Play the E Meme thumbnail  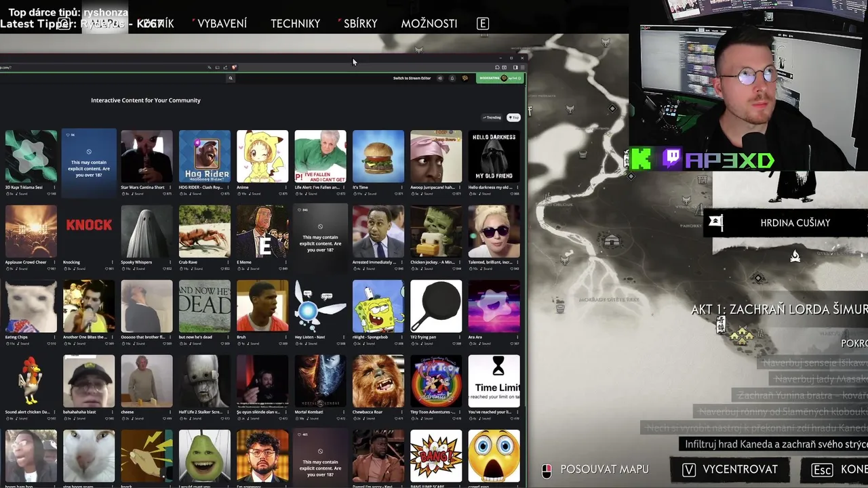262,231
